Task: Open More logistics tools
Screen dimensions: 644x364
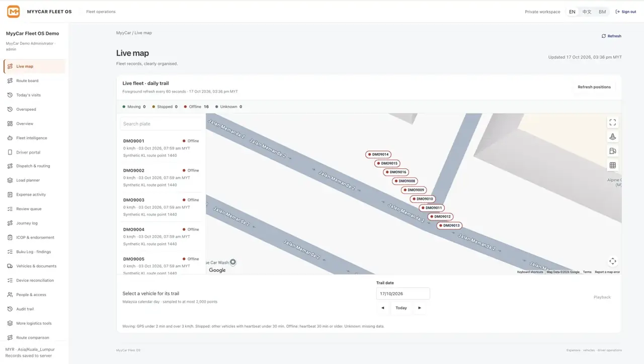Action: tap(34, 323)
